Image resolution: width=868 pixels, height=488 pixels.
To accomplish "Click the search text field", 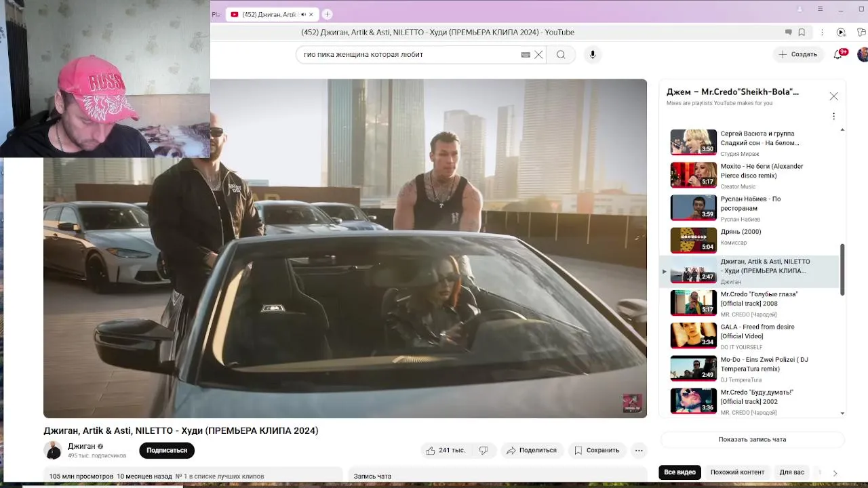I will (410, 54).
